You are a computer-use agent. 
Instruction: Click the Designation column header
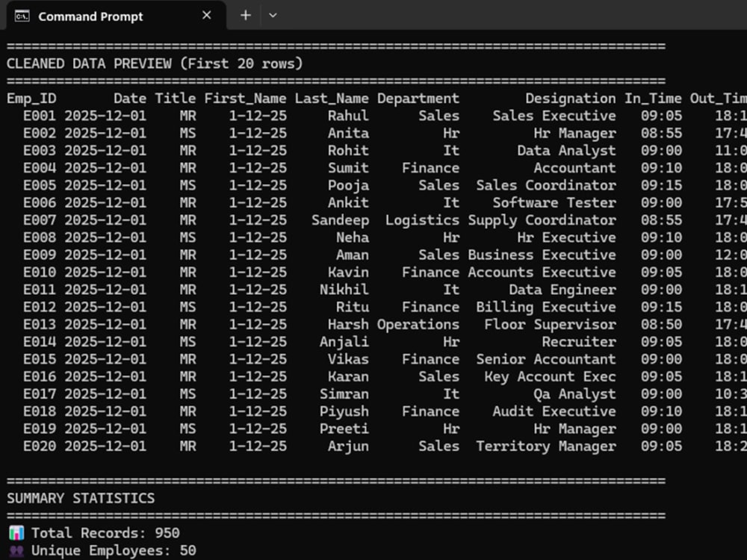571,99
